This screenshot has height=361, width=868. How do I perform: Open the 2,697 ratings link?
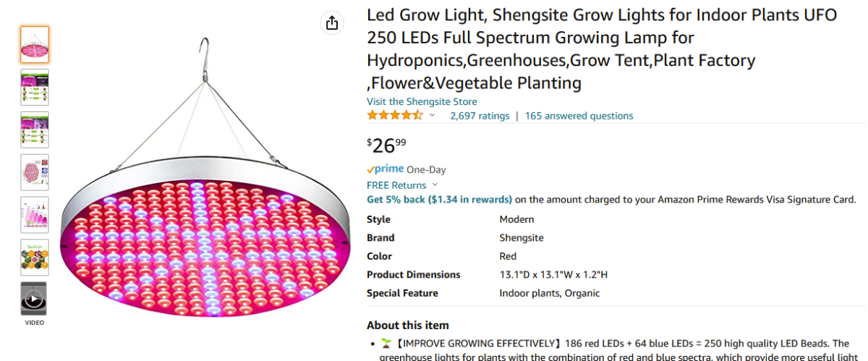[x=480, y=116]
